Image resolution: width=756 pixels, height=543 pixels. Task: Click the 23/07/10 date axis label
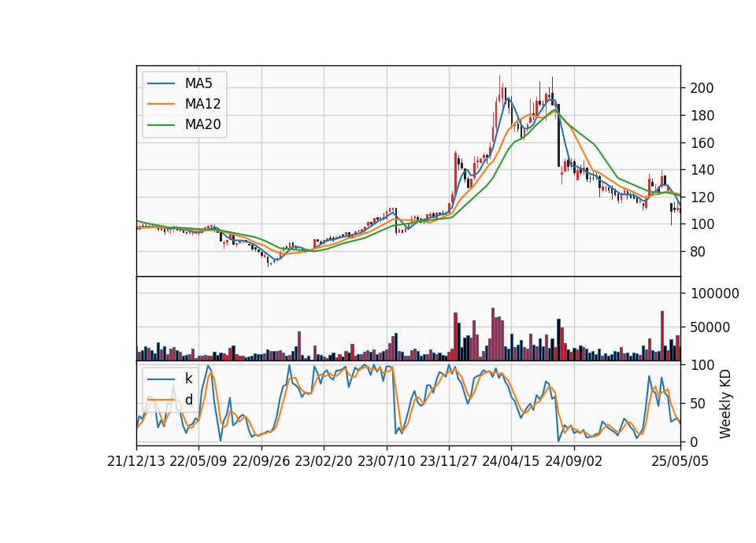(386, 461)
